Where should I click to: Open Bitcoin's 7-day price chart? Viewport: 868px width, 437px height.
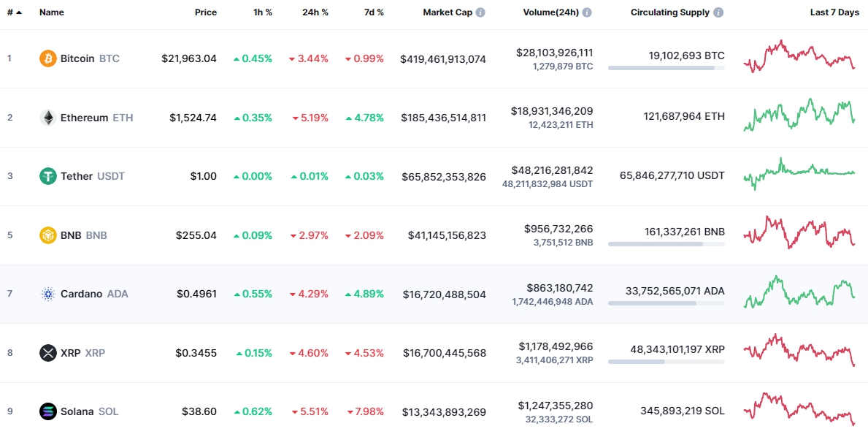pyautogui.click(x=799, y=56)
